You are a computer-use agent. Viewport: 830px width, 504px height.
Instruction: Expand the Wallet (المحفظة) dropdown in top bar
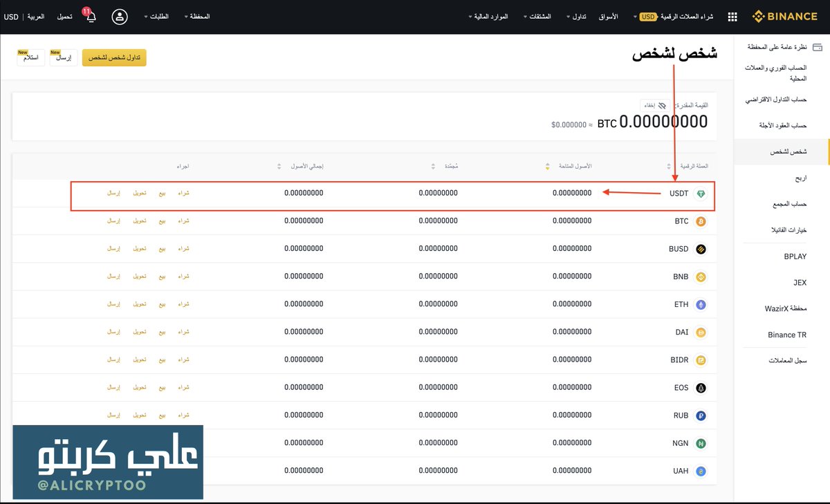click(x=197, y=17)
